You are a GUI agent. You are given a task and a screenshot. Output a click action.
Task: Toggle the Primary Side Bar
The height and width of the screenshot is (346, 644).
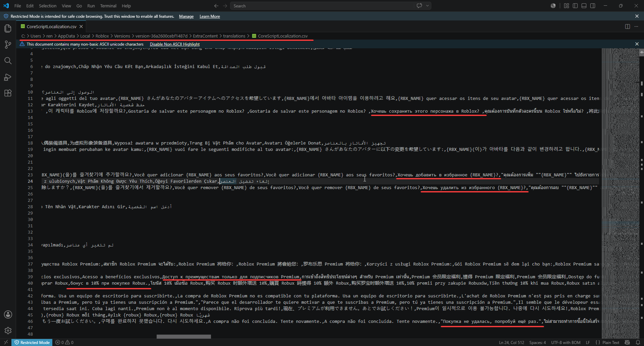click(575, 6)
